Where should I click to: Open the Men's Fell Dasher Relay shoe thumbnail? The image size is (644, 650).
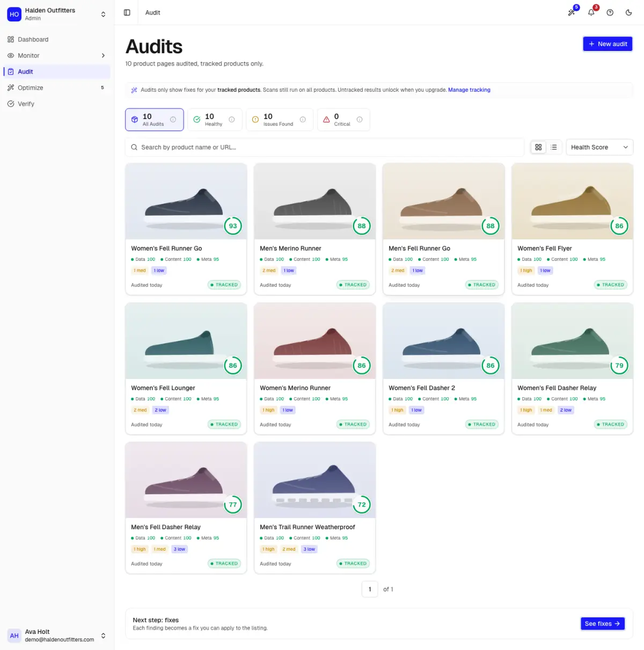186,480
